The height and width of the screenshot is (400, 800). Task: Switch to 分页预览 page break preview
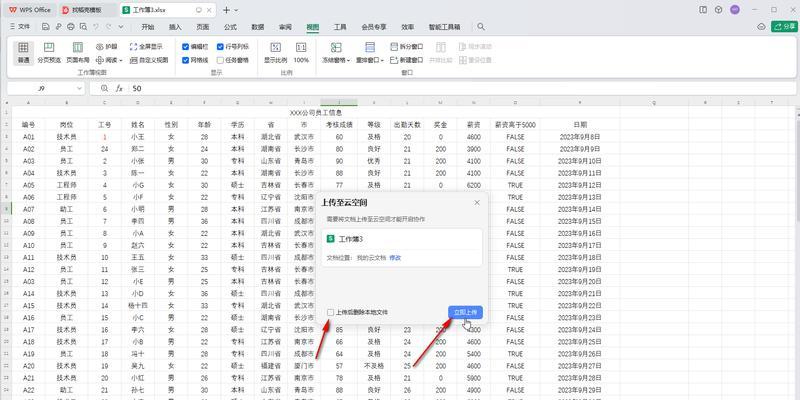click(x=49, y=53)
